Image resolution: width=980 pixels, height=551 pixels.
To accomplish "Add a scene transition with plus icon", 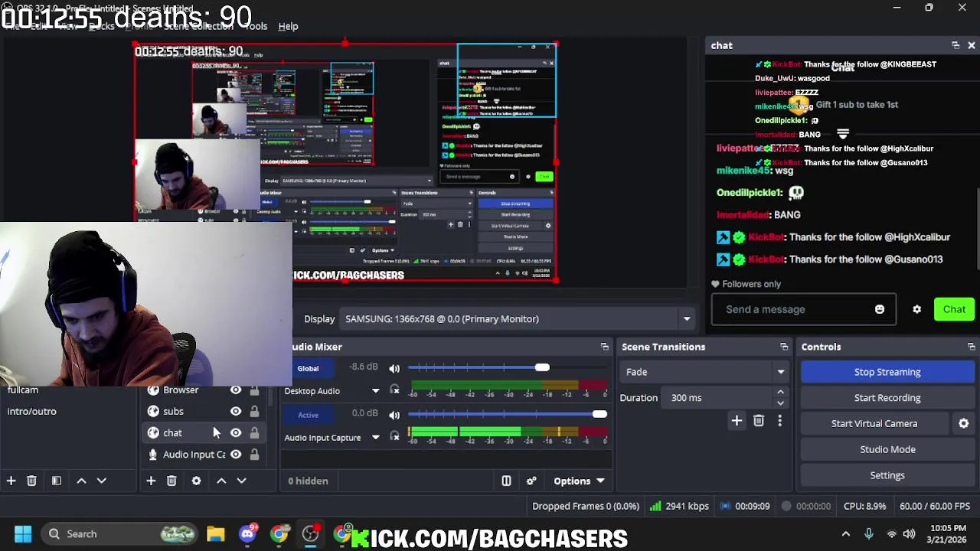I will pyautogui.click(x=737, y=420).
